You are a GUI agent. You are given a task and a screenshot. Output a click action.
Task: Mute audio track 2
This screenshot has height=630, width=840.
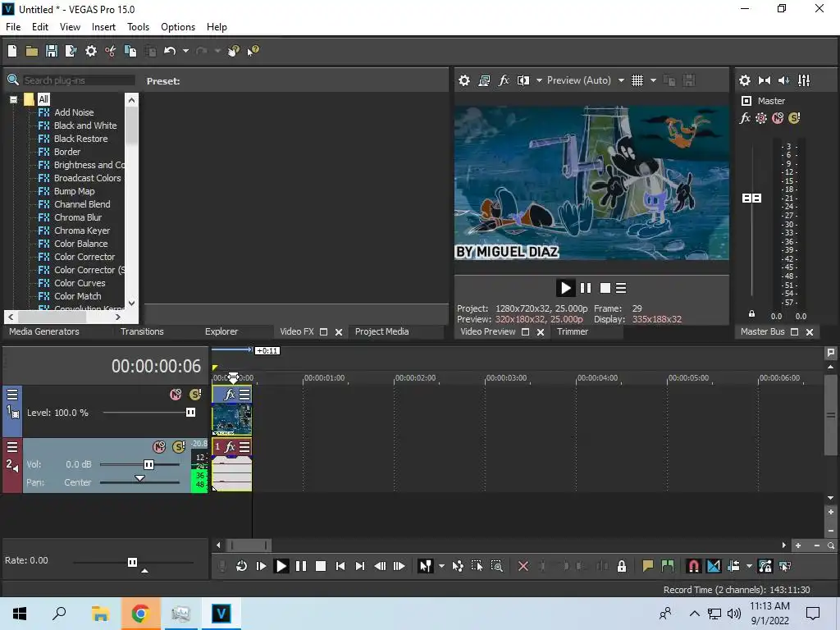(159, 447)
